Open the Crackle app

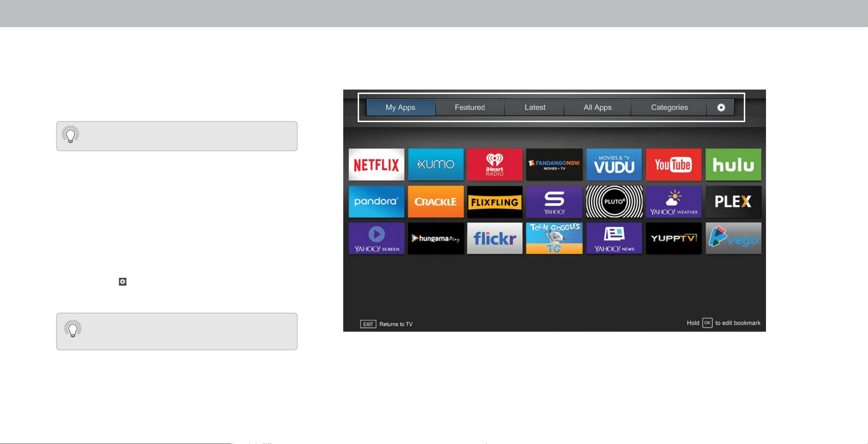436,201
